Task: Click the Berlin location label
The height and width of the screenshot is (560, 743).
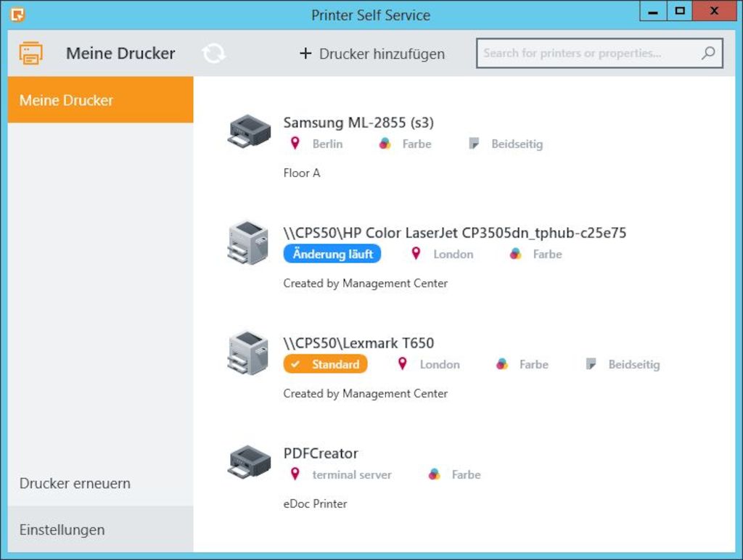Action: (327, 144)
